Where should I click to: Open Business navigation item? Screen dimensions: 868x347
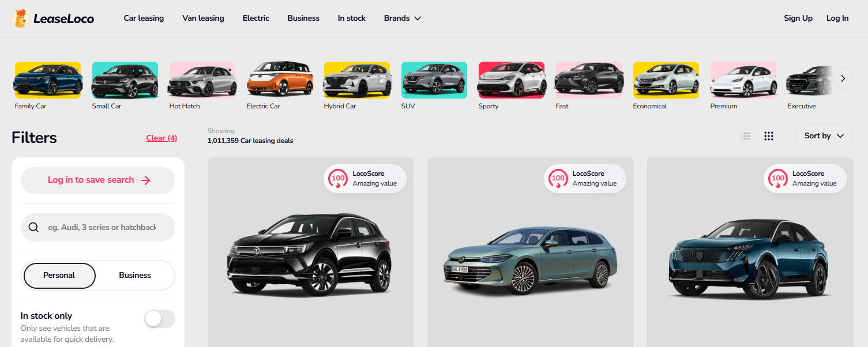coord(303,18)
